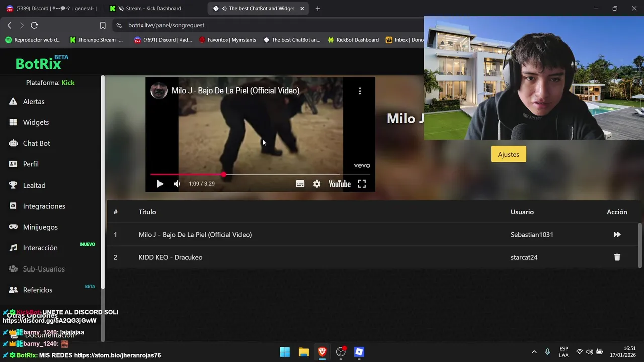Click username starcat24
This screenshot has height=362, width=644.
point(524,257)
